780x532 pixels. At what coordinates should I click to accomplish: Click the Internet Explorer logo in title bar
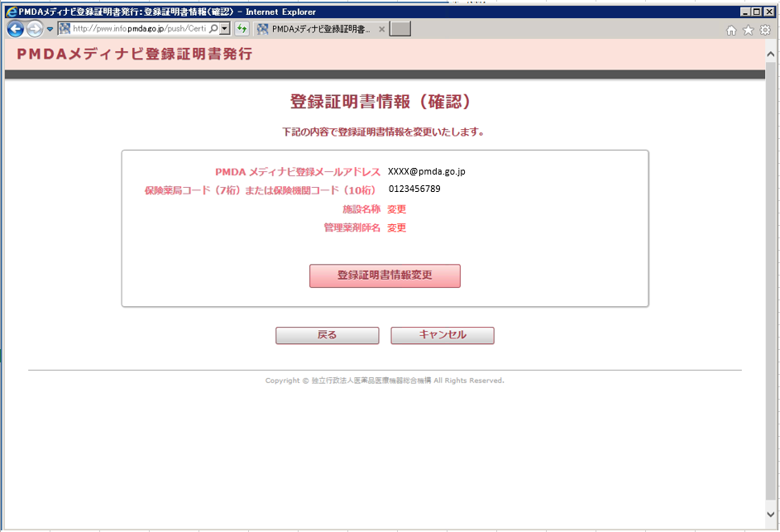[x=11, y=12]
